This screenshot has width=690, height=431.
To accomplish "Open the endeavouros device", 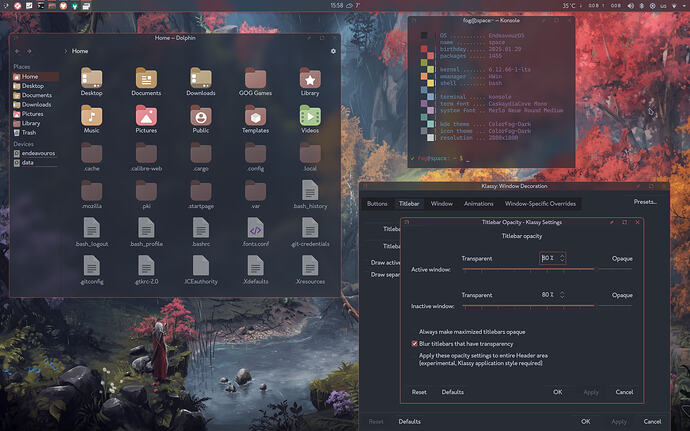I will pyautogui.click(x=36, y=153).
